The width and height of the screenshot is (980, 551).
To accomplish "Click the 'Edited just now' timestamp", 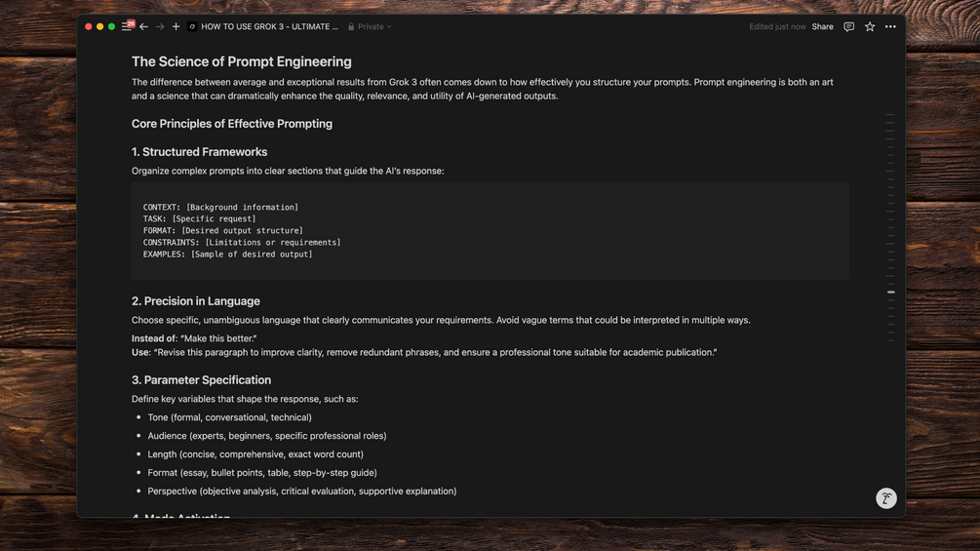I will (777, 26).
